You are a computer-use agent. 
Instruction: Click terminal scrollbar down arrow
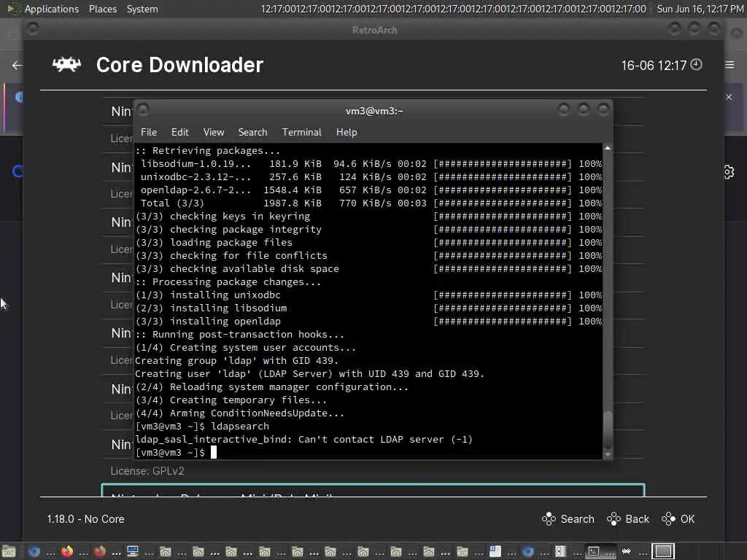click(608, 455)
